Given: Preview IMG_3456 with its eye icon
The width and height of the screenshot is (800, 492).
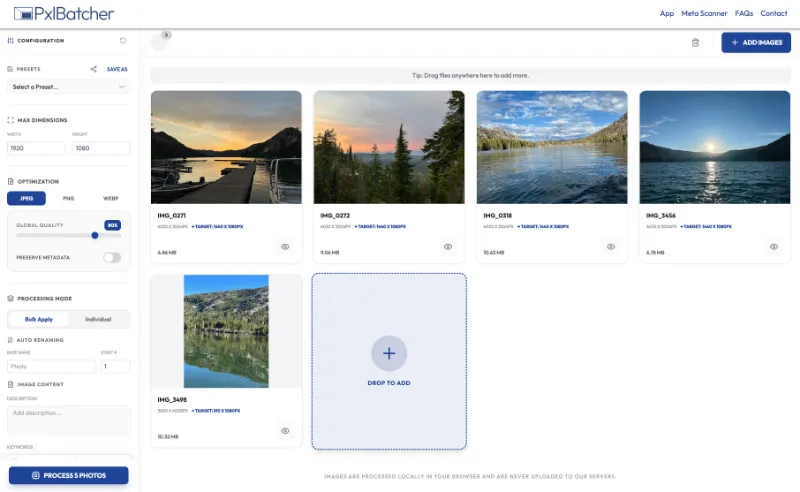Looking at the screenshot, I should click(x=774, y=247).
